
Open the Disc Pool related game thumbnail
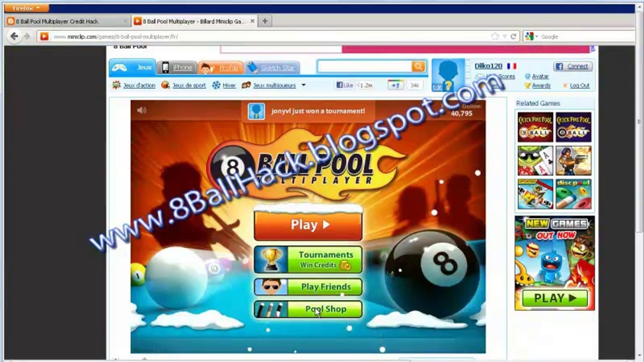pos(573,194)
